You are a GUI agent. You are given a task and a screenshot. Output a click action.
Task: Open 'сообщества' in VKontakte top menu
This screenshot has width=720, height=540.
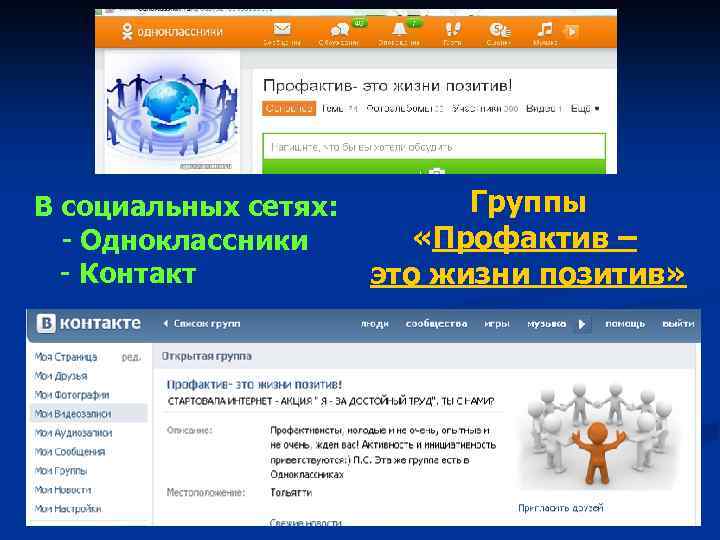point(436,324)
